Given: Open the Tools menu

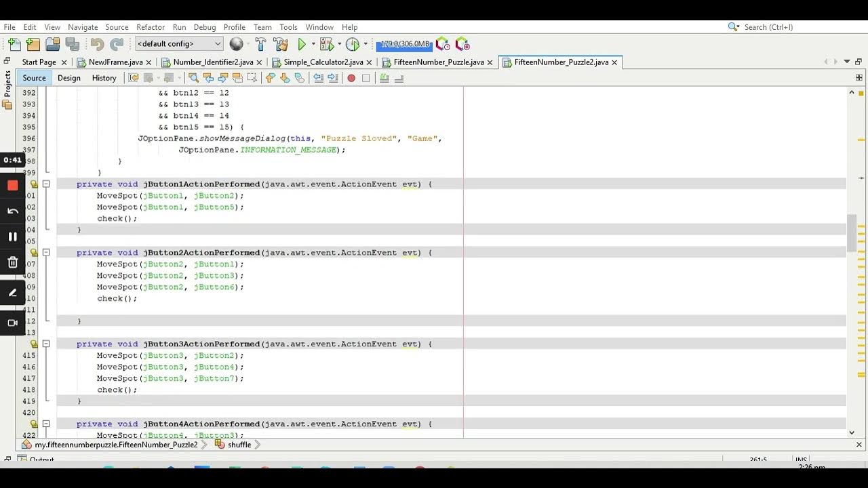Looking at the screenshot, I should click(288, 27).
